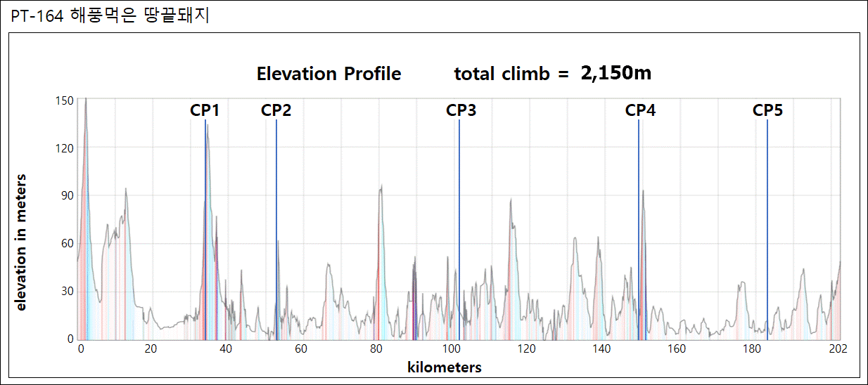868x385 pixels.
Task: Click the kilometers x-axis label
Action: (445, 367)
